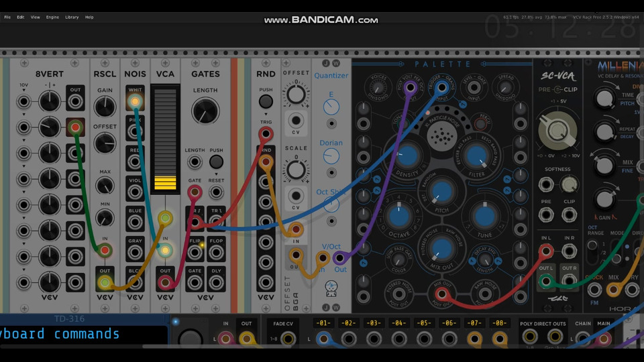Click the Palette RAW NOISE poly out jack
Viewport: 644px width, 362px height.
point(485,294)
